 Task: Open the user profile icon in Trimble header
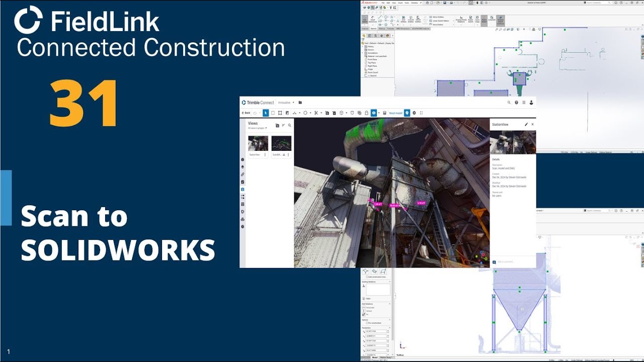531,103
